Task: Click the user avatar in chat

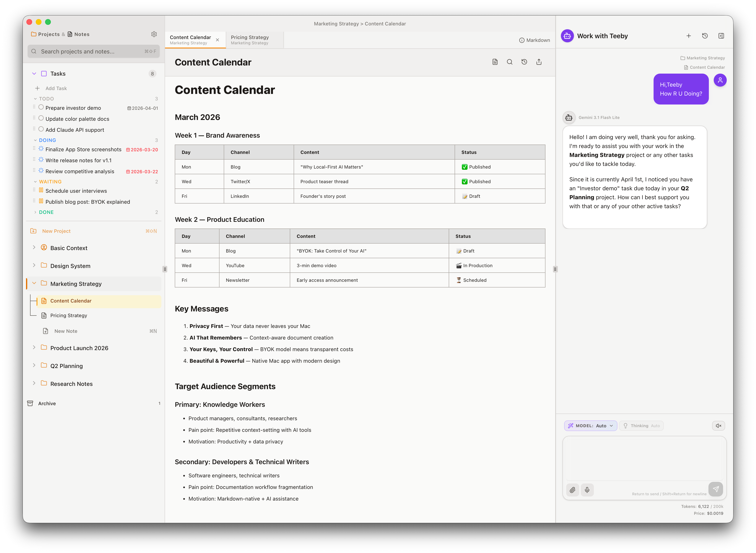Action: pyautogui.click(x=720, y=80)
